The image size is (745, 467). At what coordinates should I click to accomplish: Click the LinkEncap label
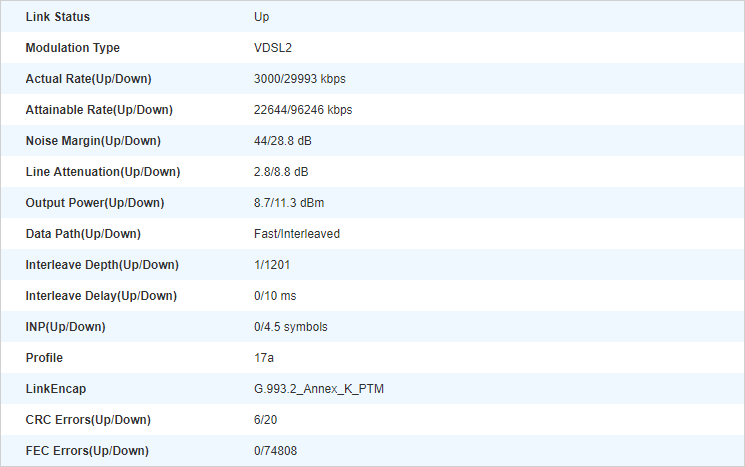click(56, 389)
